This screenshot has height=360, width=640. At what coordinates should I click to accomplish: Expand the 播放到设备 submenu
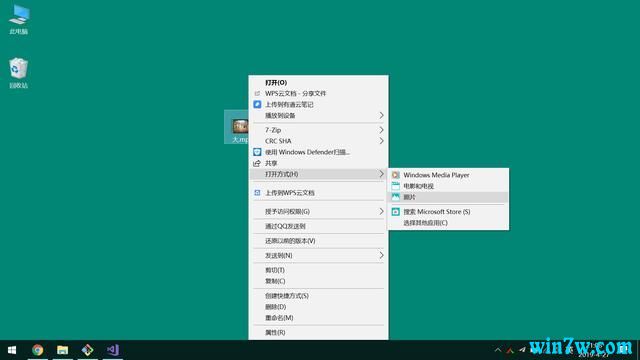coord(318,116)
